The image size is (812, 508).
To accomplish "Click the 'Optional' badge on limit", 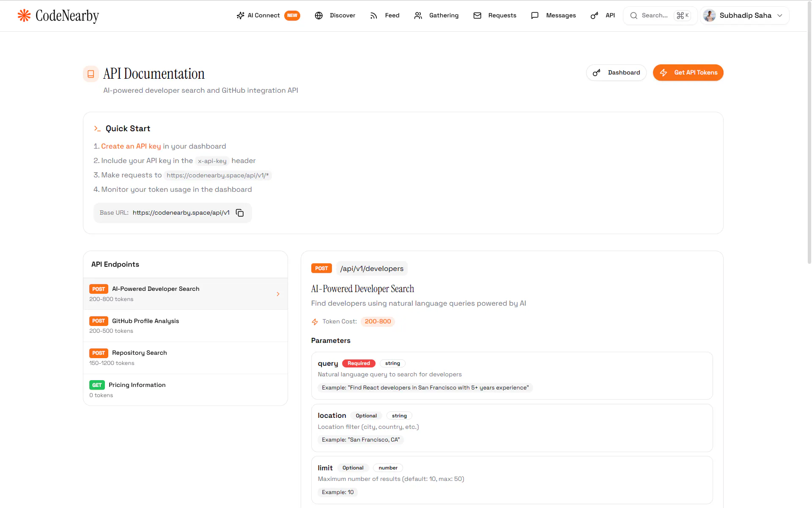I will 353,468.
